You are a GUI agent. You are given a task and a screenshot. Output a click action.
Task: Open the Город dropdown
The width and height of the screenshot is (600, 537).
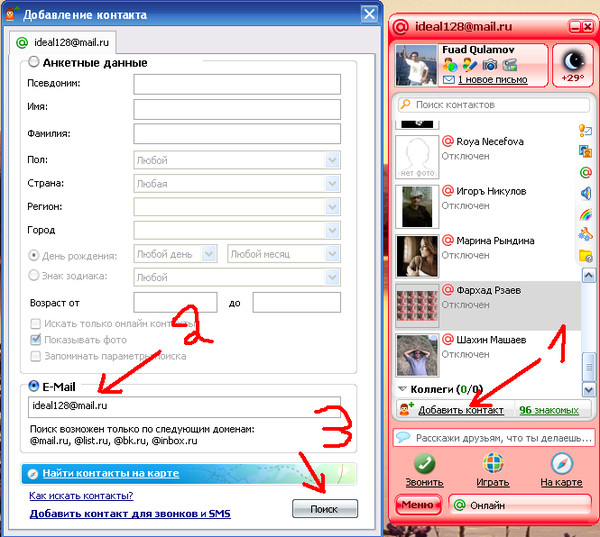237,230
